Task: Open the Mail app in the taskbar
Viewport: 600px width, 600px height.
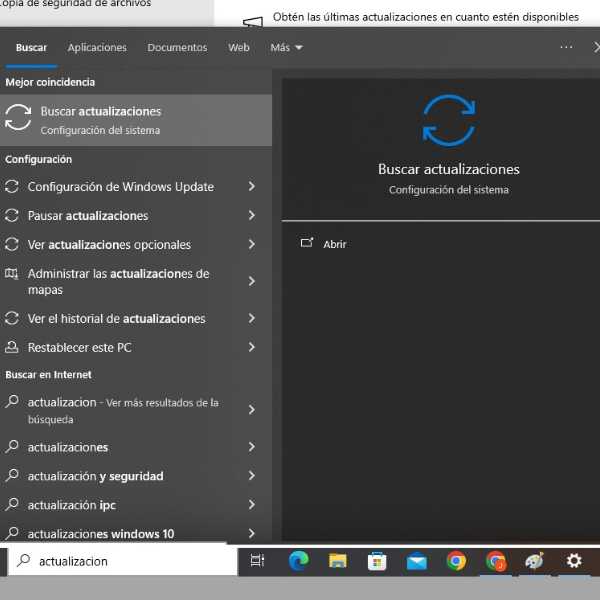Action: [416, 561]
